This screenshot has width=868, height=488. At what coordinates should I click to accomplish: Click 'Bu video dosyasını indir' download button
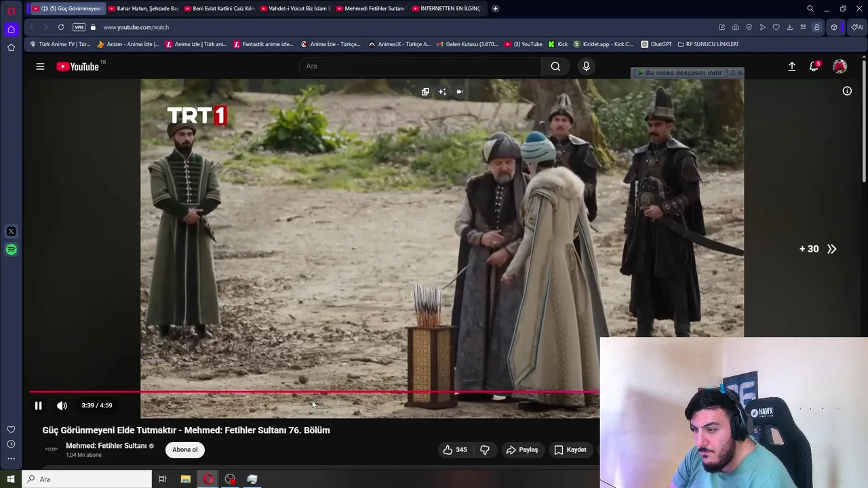(x=679, y=73)
